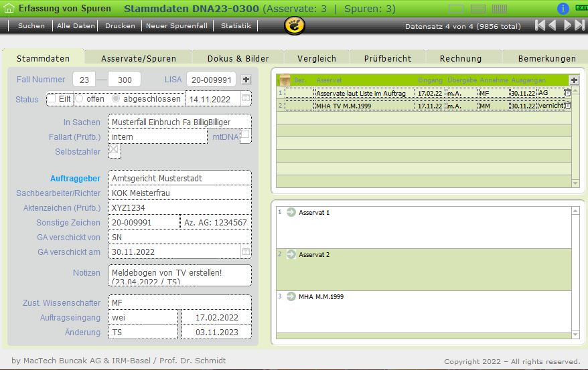Open arrow icon for MHA M.M.1999
The height and width of the screenshot is (370, 588).
click(x=291, y=296)
